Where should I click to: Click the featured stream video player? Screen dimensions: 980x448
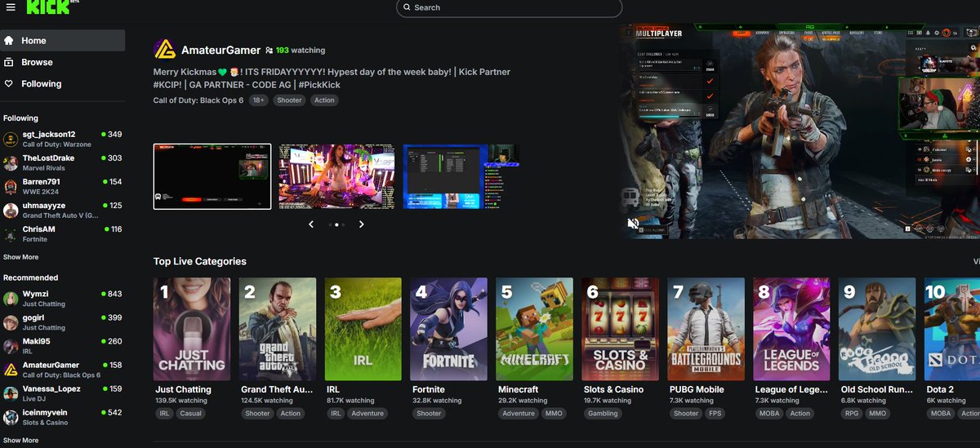(x=799, y=131)
